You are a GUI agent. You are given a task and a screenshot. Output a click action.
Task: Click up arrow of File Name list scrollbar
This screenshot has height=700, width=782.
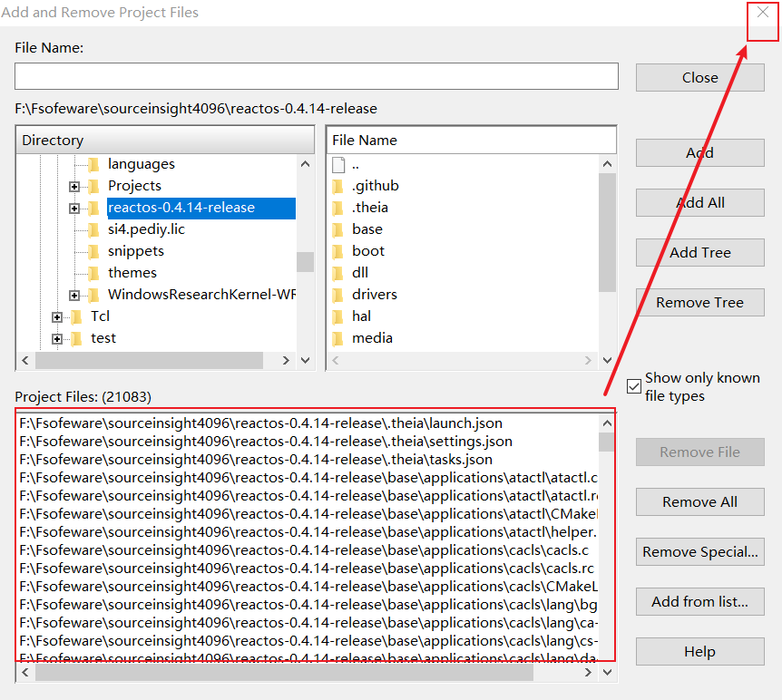click(607, 164)
